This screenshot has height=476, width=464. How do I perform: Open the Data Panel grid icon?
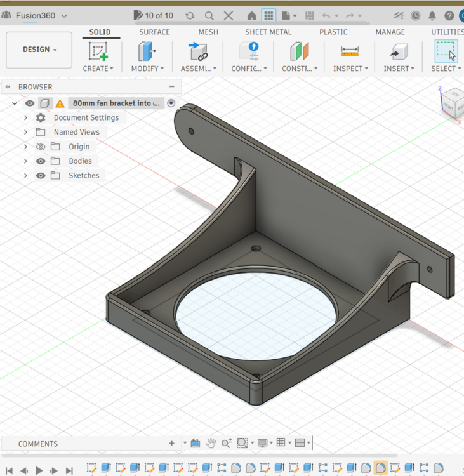point(268,15)
